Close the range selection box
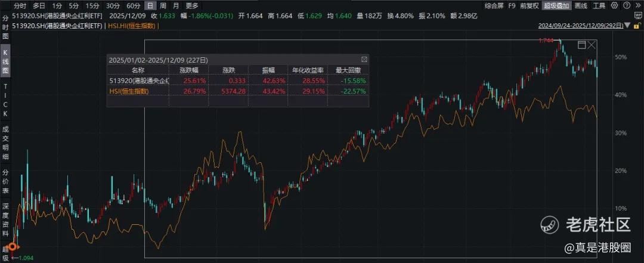This screenshot has height=263, width=644. pos(592,45)
